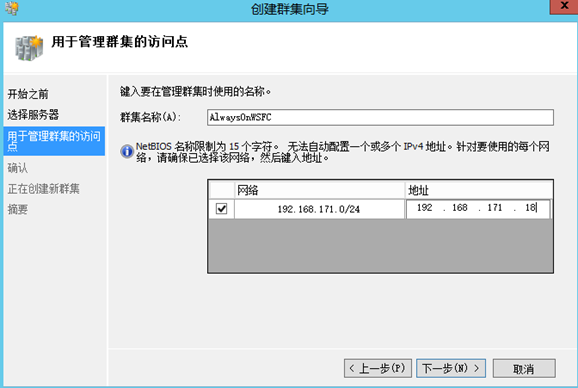
Task: Cancel the wizard with 取消 button
Action: (524, 368)
